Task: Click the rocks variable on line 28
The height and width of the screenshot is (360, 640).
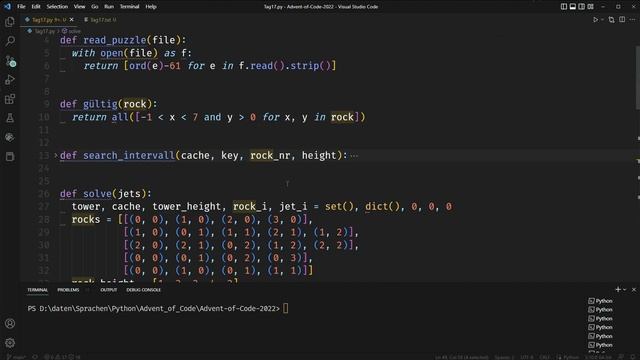Action: 86,219
